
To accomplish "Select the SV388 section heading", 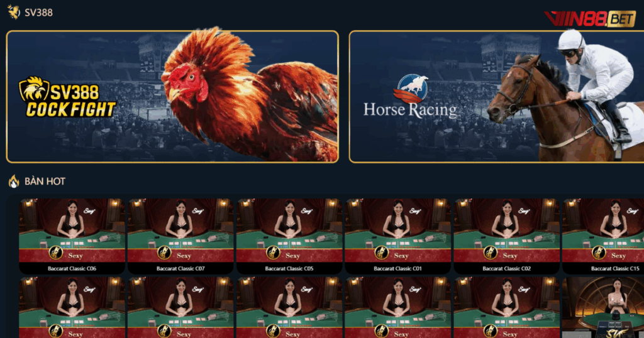I will click(x=38, y=13).
